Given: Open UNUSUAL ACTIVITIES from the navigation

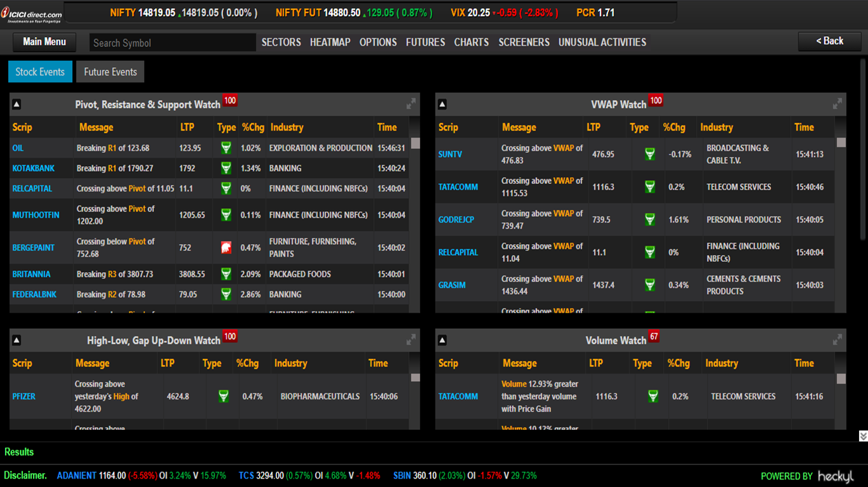Looking at the screenshot, I should tap(602, 42).
